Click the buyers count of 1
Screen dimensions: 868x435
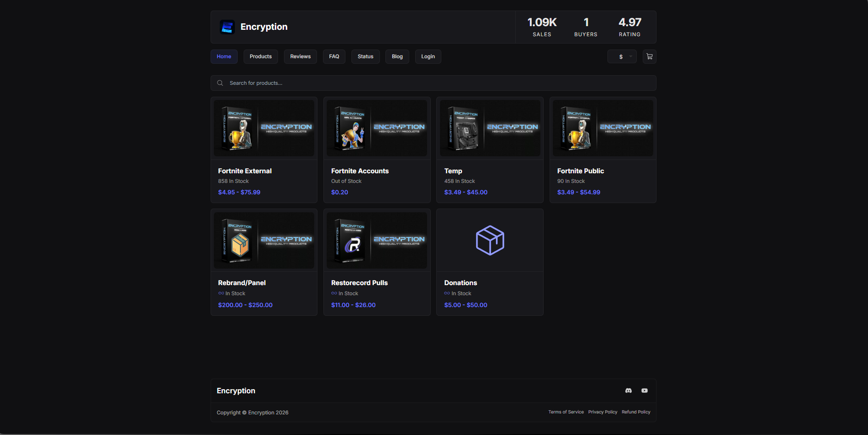586,22
